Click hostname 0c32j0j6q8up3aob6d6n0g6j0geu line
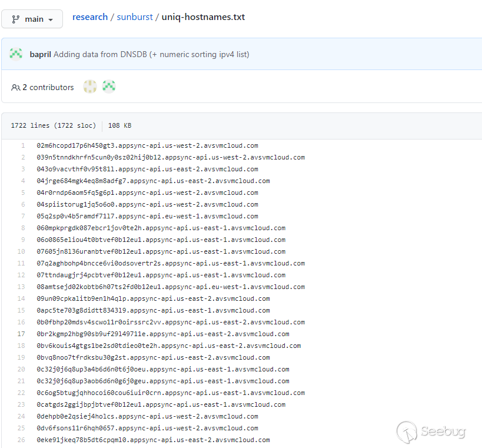Screen dimensions: 482x448 [163, 381]
